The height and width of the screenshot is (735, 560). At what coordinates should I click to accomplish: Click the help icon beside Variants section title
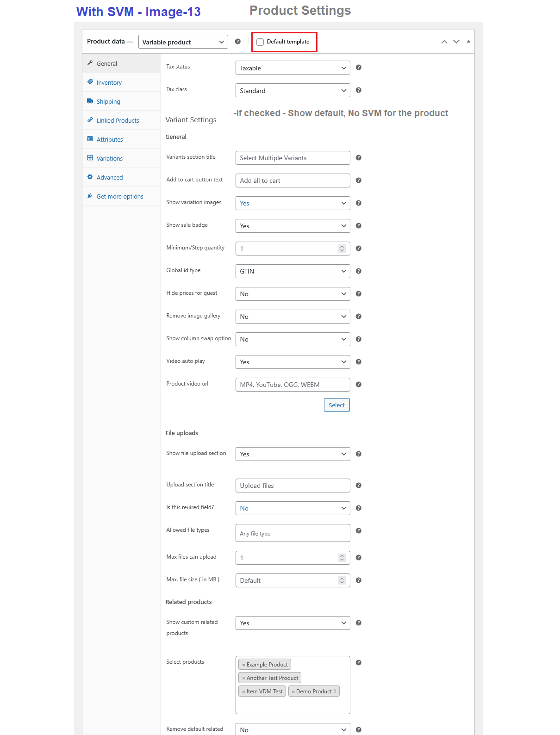point(358,158)
